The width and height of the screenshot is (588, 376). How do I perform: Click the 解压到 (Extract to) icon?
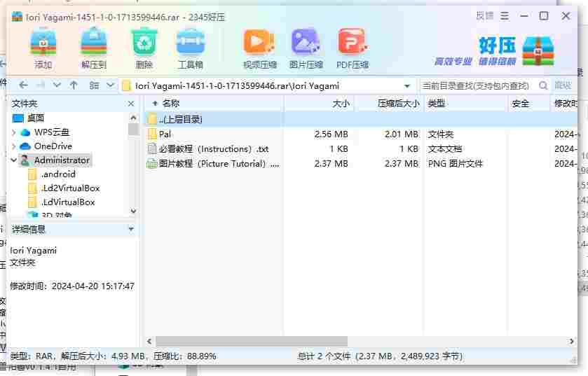click(x=94, y=49)
